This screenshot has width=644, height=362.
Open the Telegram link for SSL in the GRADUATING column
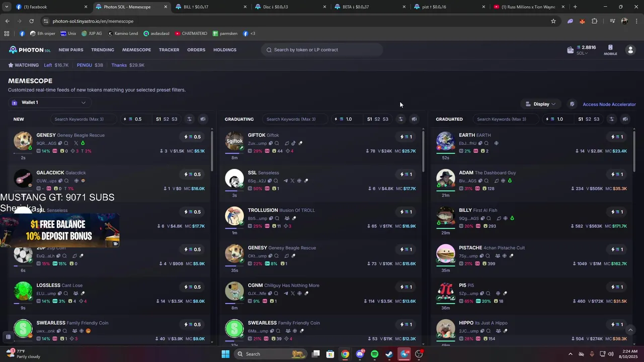[x=286, y=181]
